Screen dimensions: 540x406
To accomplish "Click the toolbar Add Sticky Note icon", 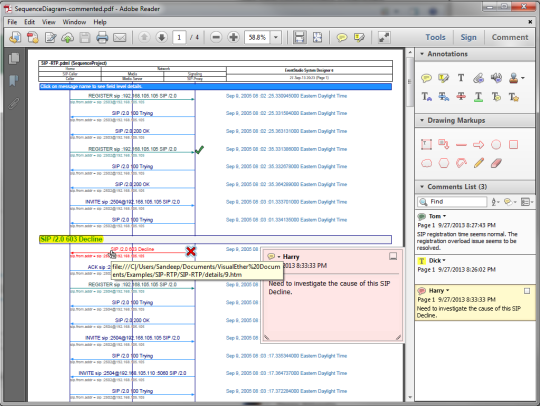I will tap(342, 37).
